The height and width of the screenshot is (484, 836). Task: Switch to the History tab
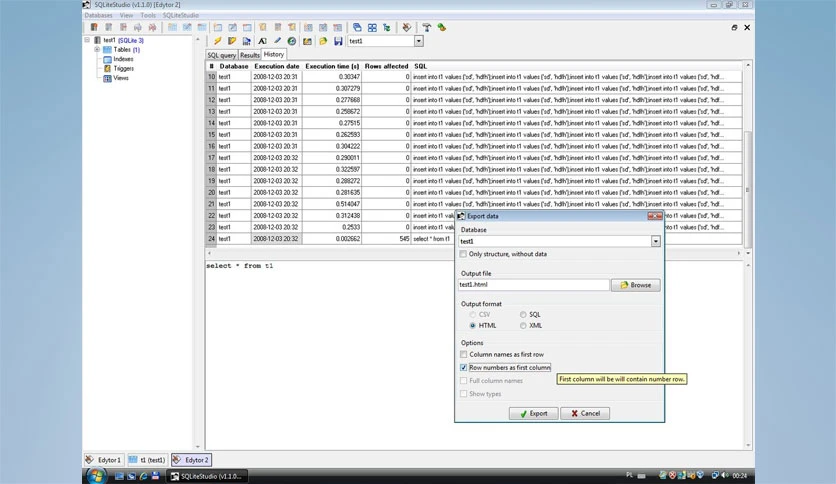(x=274, y=54)
